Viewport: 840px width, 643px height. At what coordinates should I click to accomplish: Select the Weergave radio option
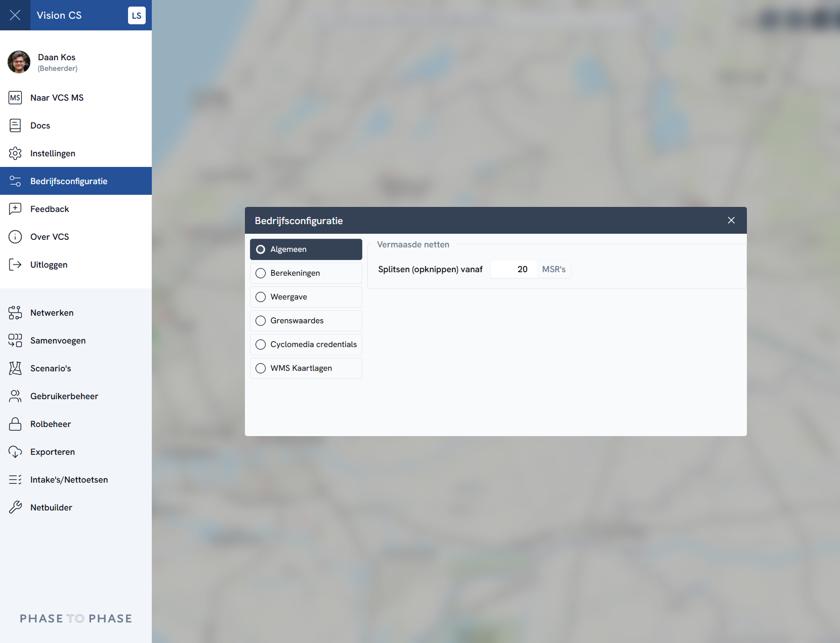pos(261,297)
